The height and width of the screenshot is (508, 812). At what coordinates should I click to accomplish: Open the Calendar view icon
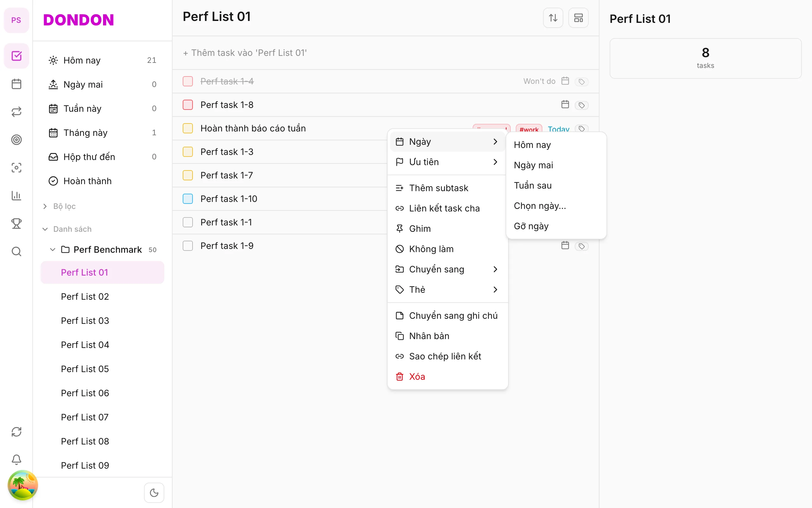(16, 84)
